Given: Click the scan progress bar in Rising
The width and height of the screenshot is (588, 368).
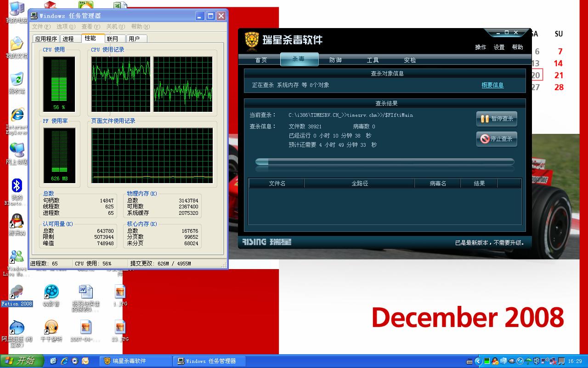Looking at the screenshot, I should click(x=384, y=161).
